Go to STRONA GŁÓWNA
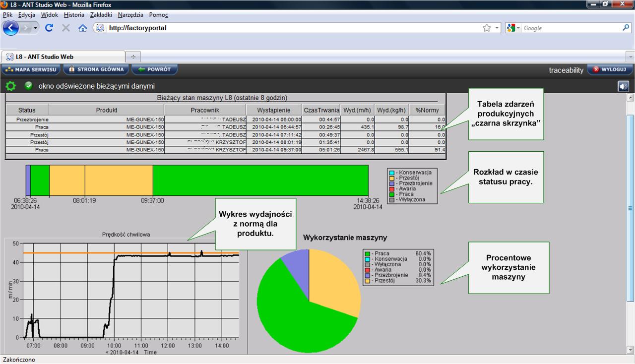635x364 pixels. [x=97, y=69]
